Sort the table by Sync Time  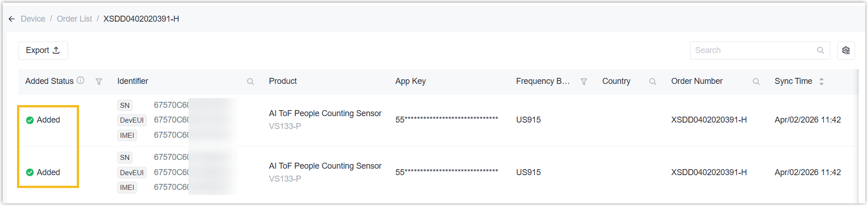(x=821, y=82)
